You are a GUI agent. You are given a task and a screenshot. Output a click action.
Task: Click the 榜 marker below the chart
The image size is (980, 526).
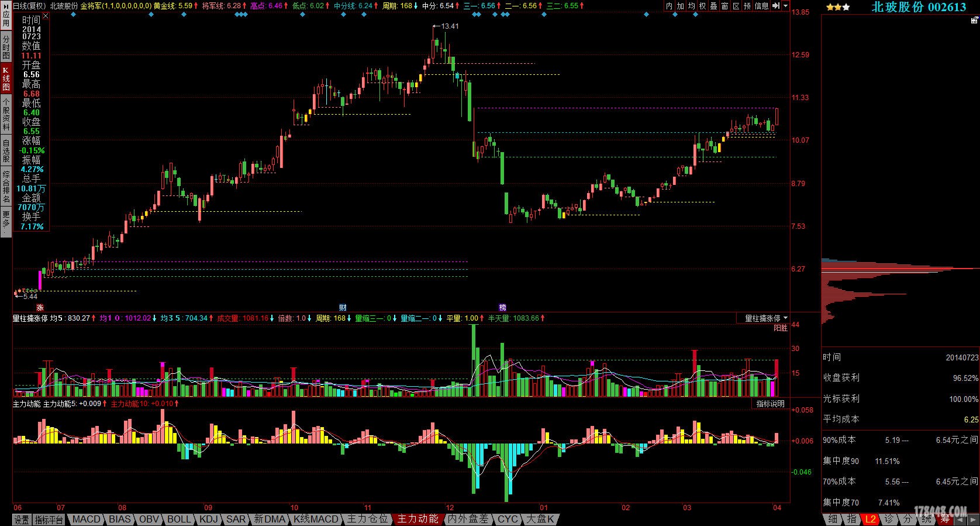(x=502, y=307)
